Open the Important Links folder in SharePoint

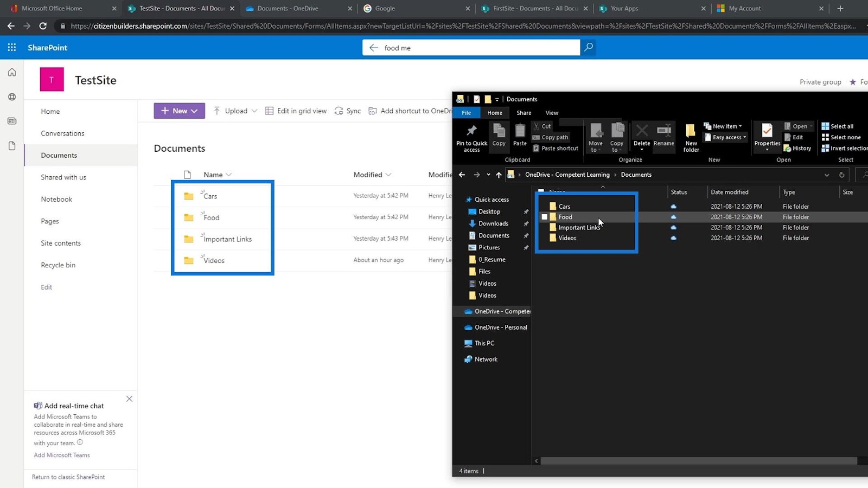pyautogui.click(x=228, y=239)
